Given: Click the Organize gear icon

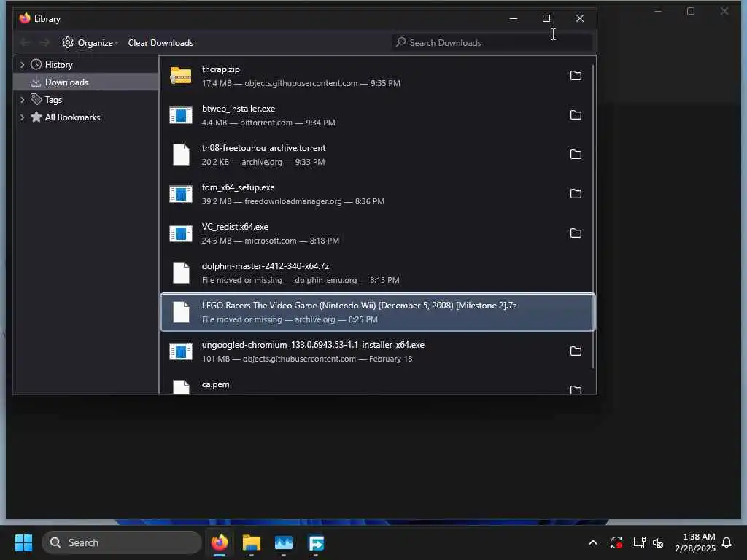Looking at the screenshot, I should tap(68, 42).
